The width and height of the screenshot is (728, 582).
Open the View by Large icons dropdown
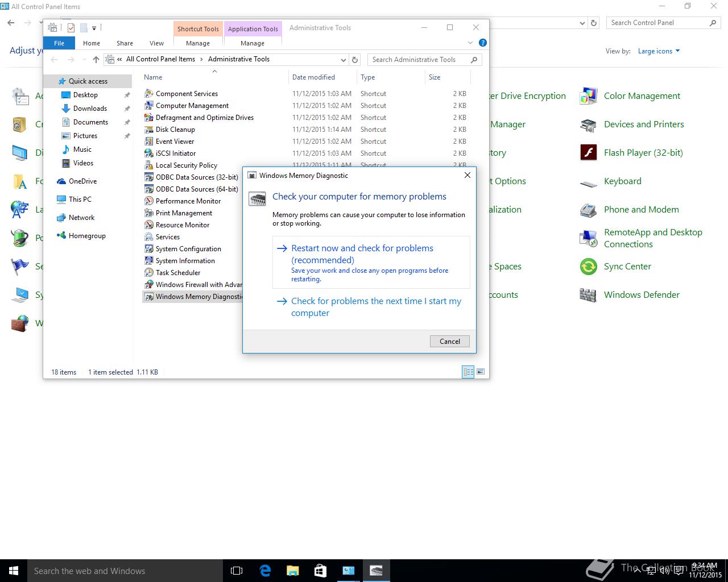coord(659,51)
